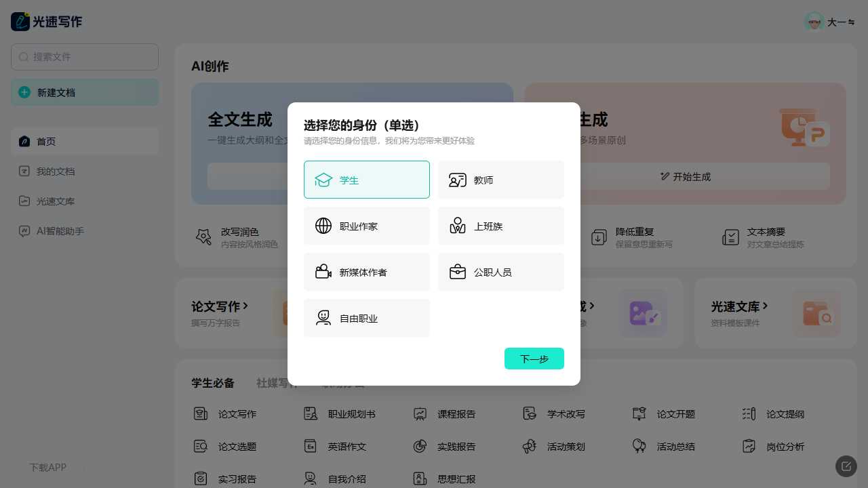The image size is (868, 488).
Task: Select 上班族 as your identity
Action: pyautogui.click(x=500, y=226)
